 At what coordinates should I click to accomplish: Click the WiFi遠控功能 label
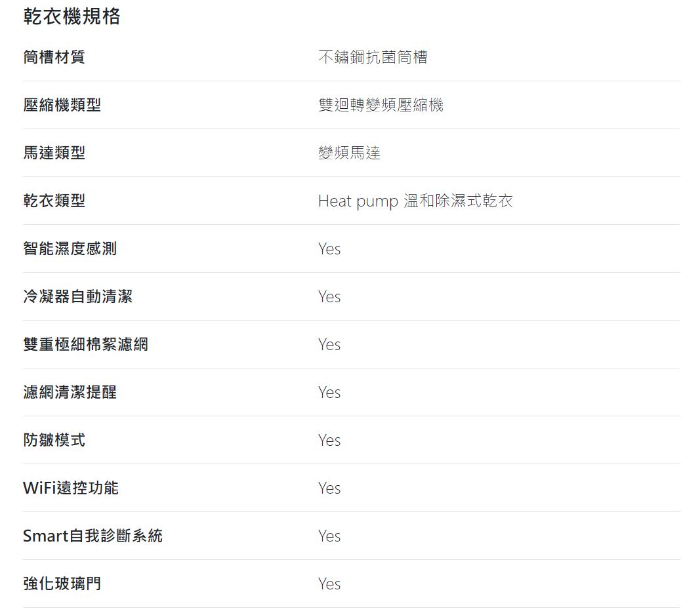tap(71, 488)
